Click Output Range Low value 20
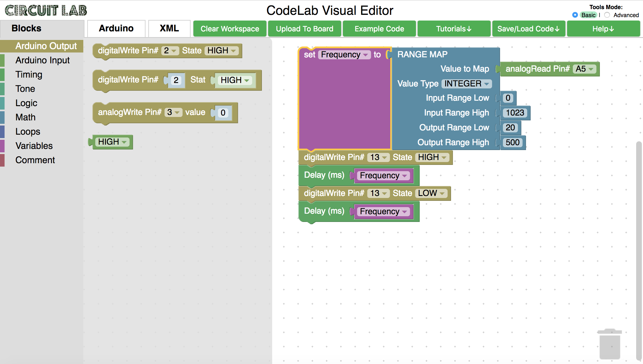The height and width of the screenshot is (364, 643). 510,128
